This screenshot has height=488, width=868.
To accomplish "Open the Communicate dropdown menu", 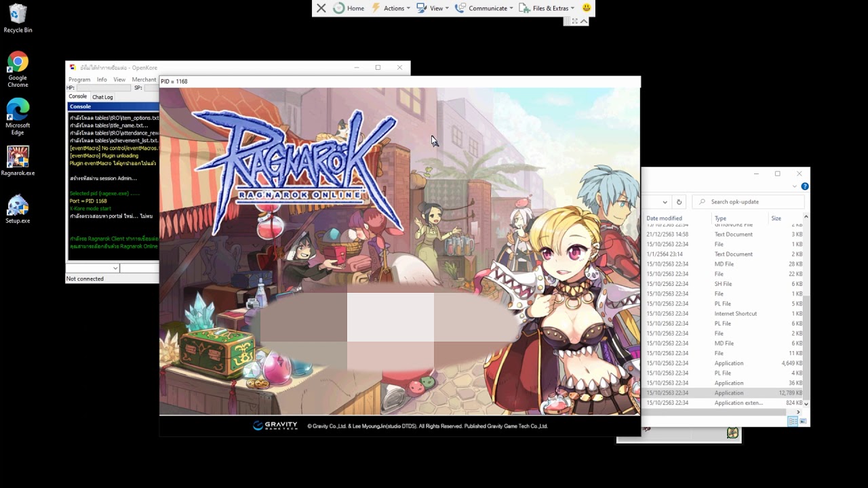I will [x=484, y=8].
